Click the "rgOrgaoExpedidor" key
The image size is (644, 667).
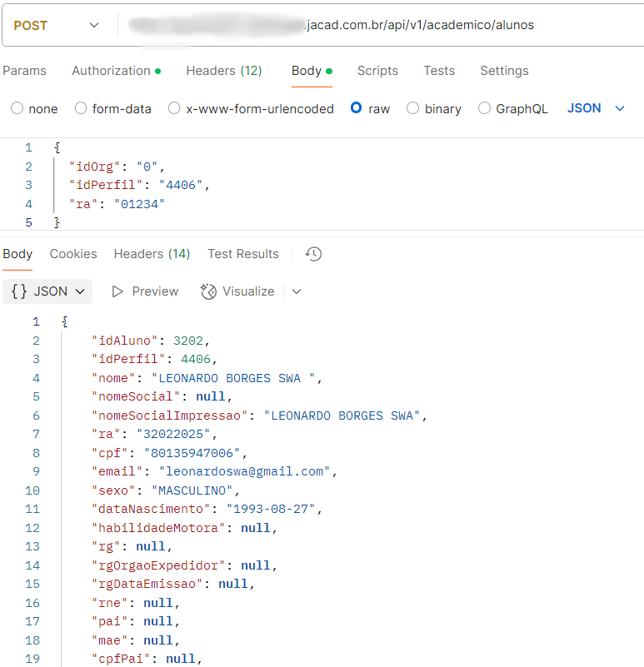click(x=158, y=565)
